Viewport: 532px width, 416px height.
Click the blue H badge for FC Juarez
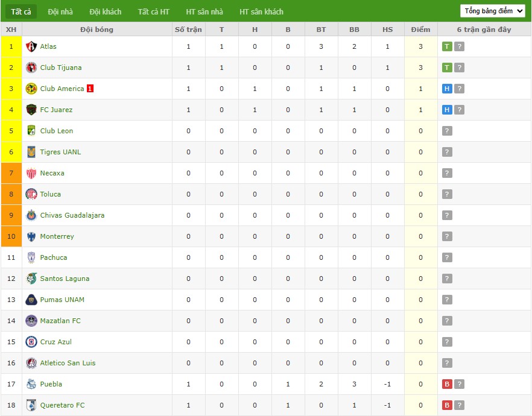pos(447,110)
